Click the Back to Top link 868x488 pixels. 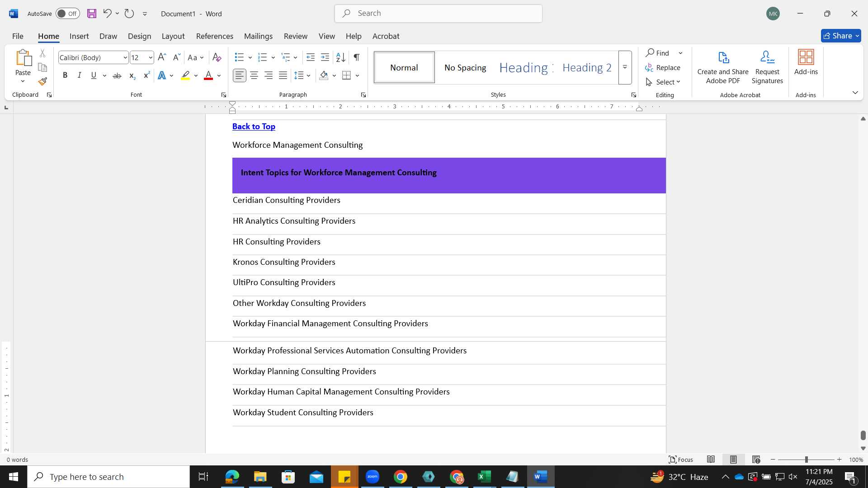[254, 127]
